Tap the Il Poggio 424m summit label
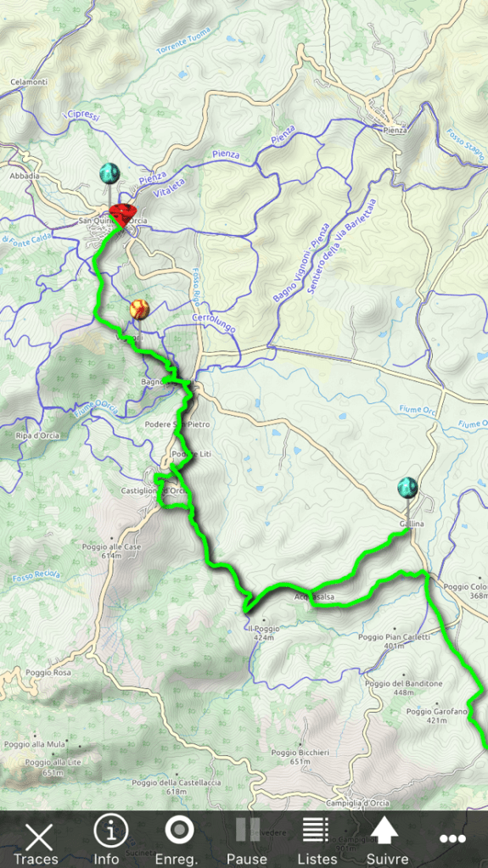 pyautogui.click(x=264, y=633)
